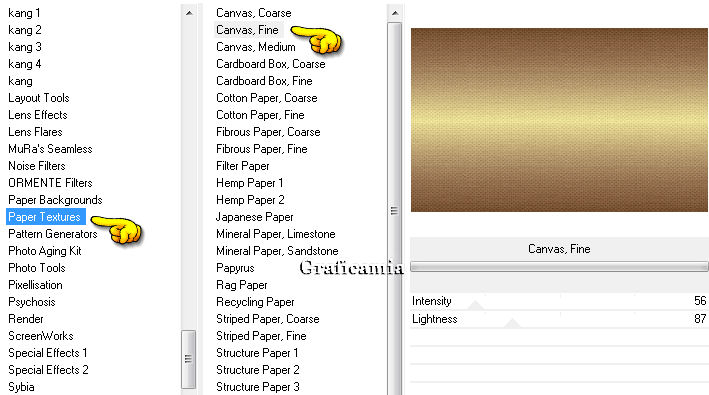The width and height of the screenshot is (709, 395).
Task: Choose Mineral Paper, Limestone filter
Action: [x=276, y=234]
